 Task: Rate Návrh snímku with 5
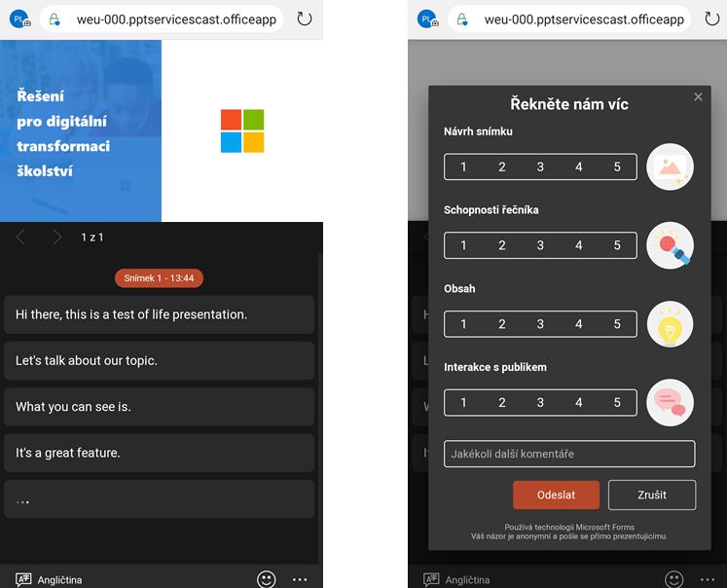[x=617, y=166]
